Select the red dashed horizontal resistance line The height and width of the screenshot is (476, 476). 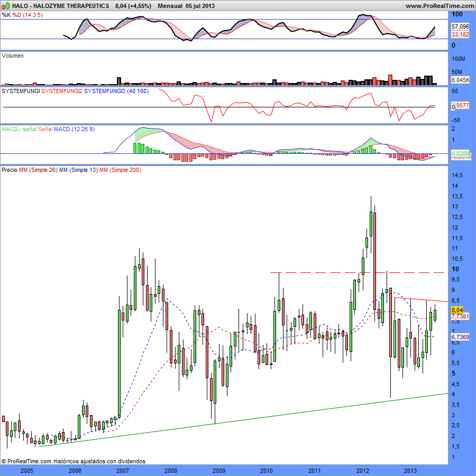358,272
